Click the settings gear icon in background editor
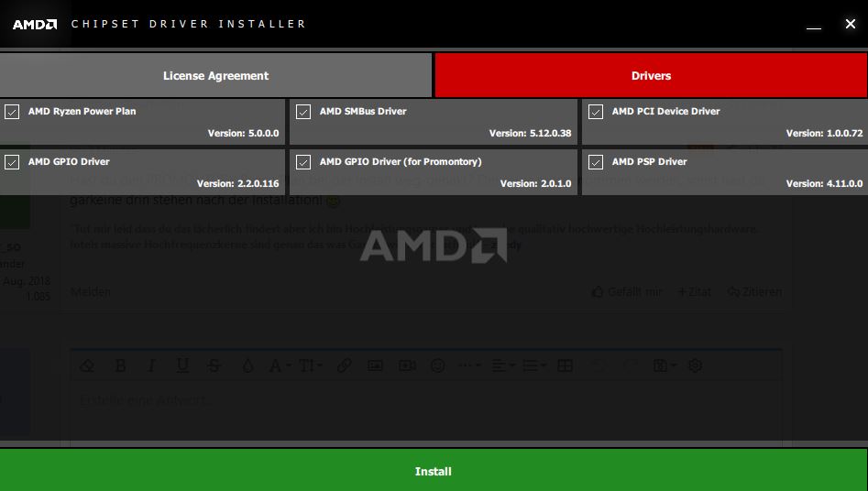 tap(696, 366)
